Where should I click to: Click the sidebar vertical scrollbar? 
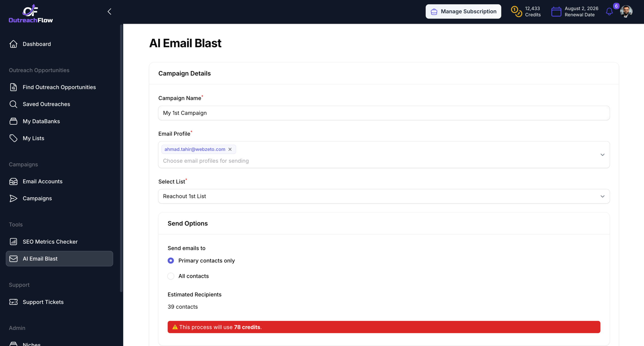(x=121, y=158)
